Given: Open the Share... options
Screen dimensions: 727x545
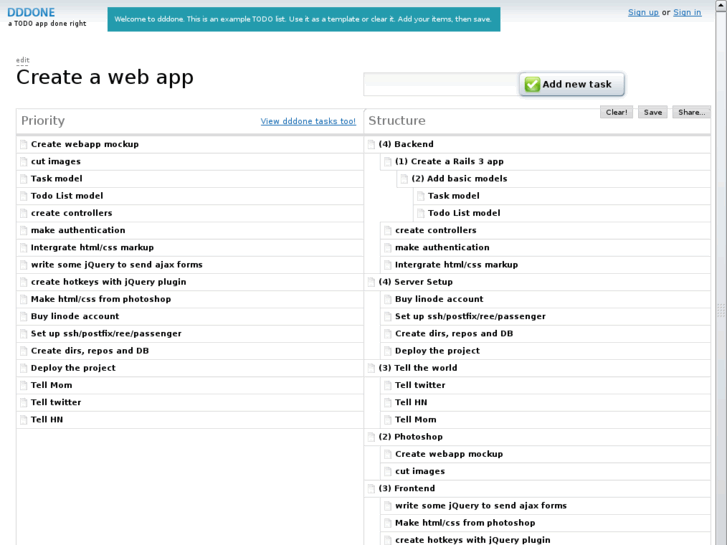Looking at the screenshot, I should point(691,112).
